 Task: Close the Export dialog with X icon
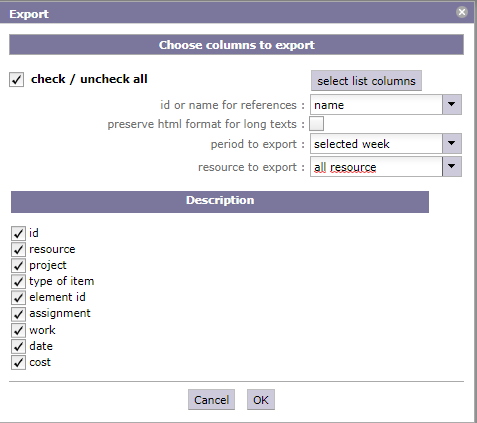(x=462, y=12)
